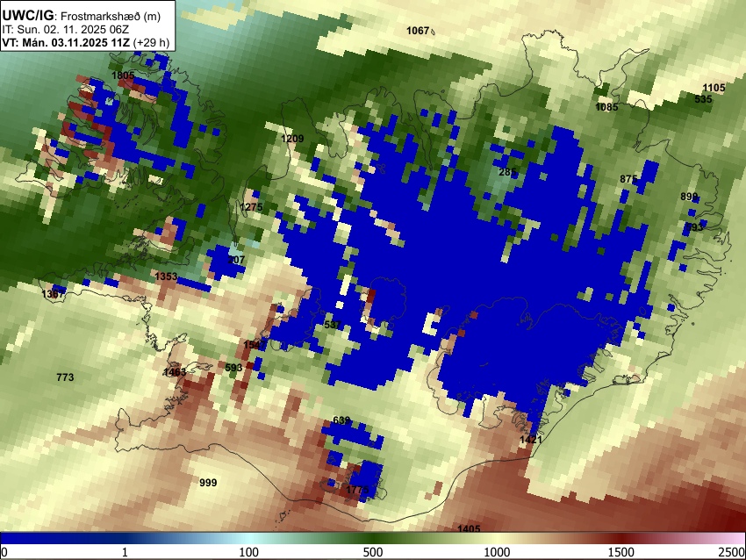Click the Frostmarkshæð (m) title text
The height and width of the screenshot is (560, 746).
click(x=111, y=16)
